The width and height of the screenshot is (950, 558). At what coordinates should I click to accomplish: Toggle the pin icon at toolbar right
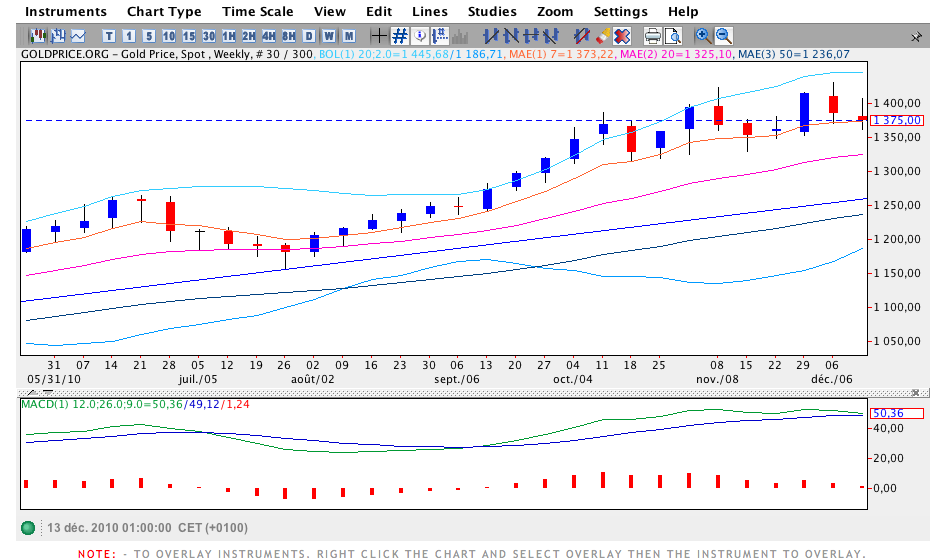pyautogui.click(x=916, y=36)
